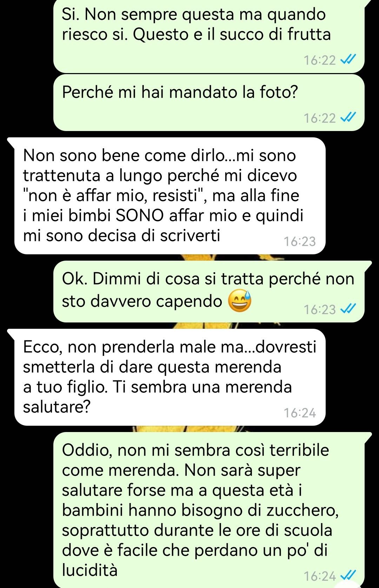Select the message 'Perché mi hai mandato la foto?'
The width and height of the screenshot is (379, 588).
209,103
